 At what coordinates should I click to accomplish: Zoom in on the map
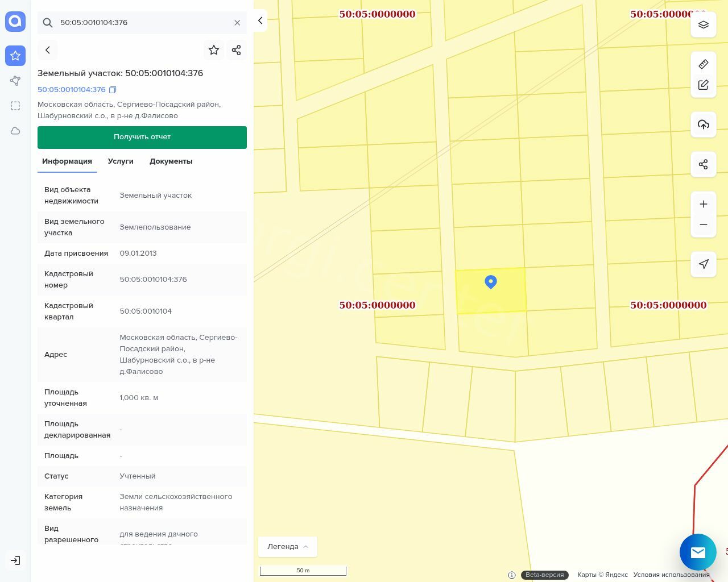click(x=703, y=204)
